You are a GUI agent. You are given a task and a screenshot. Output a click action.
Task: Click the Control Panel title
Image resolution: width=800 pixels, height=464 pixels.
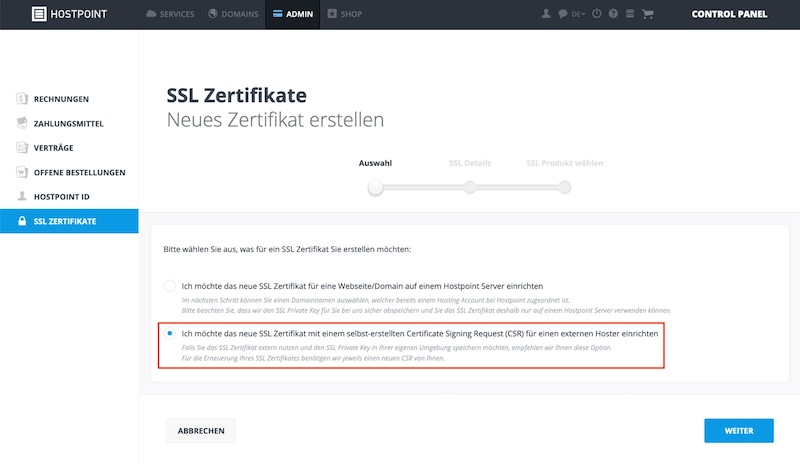tap(729, 14)
